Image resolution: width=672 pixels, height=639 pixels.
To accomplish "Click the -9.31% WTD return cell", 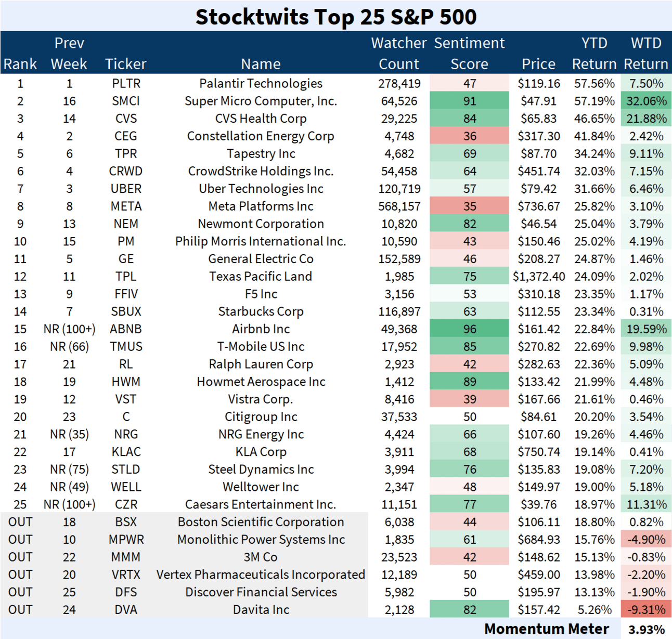I will pos(646,609).
